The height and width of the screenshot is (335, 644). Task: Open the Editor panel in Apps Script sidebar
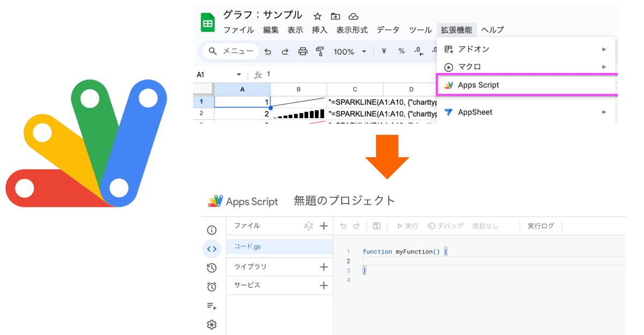211,249
